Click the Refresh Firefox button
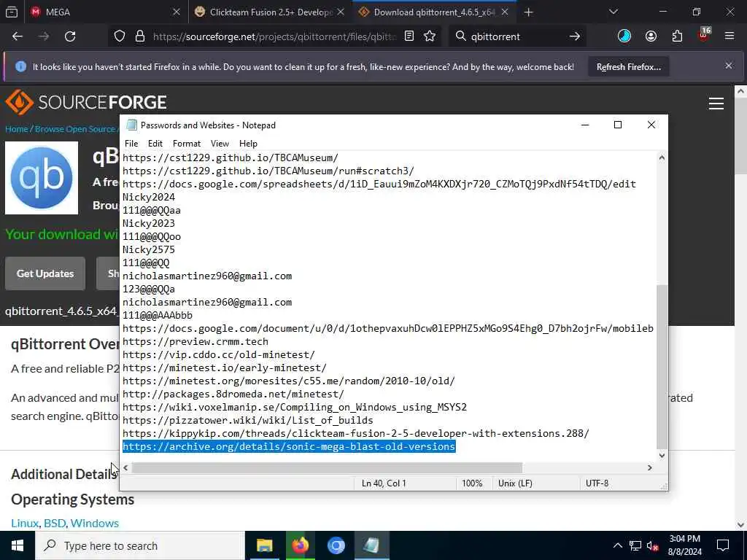 628,66
